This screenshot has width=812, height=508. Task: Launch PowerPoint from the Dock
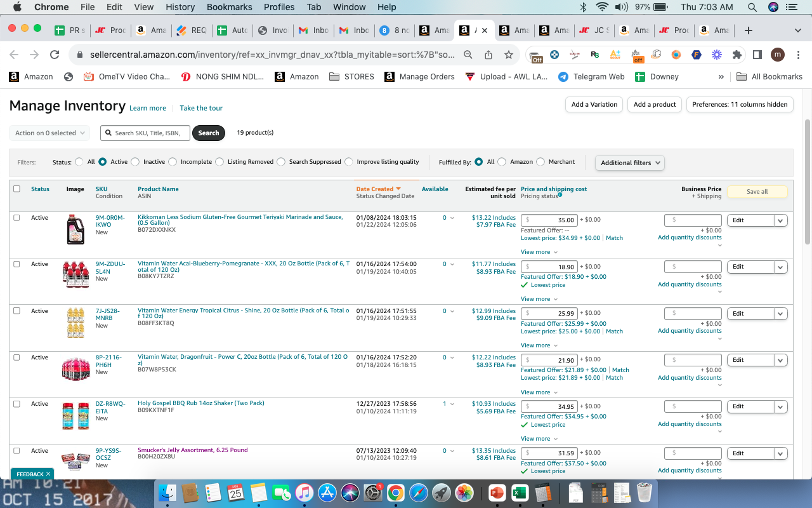coord(498,492)
